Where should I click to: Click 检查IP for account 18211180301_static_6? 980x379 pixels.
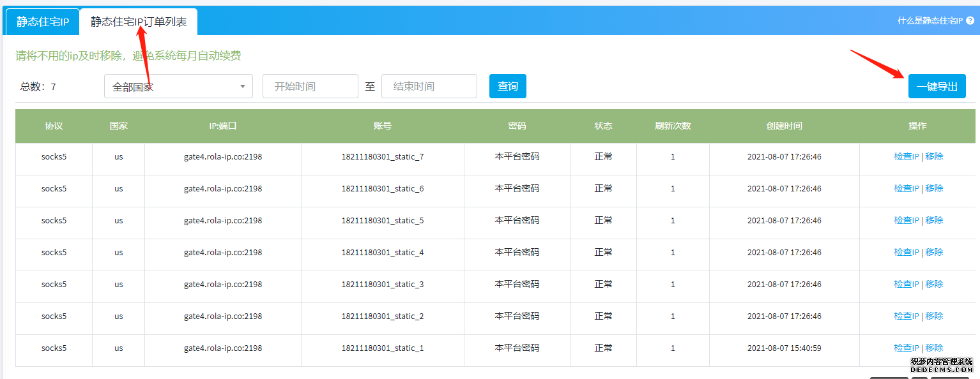coord(906,188)
